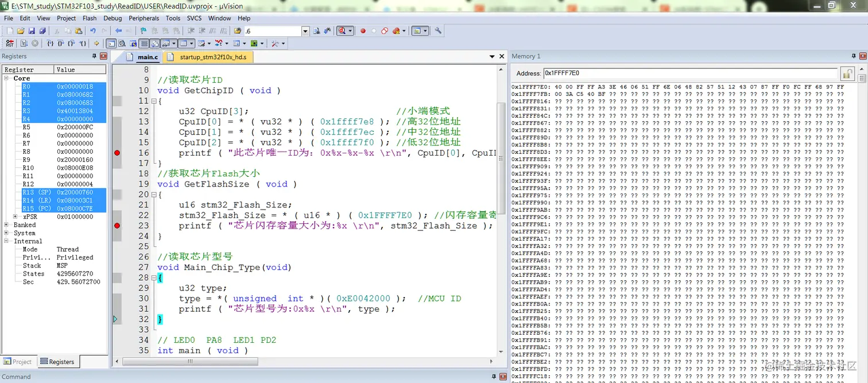Viewport: 868px width, 383px height.
Task: Click the New file toolbar icon
Action: 10,31
